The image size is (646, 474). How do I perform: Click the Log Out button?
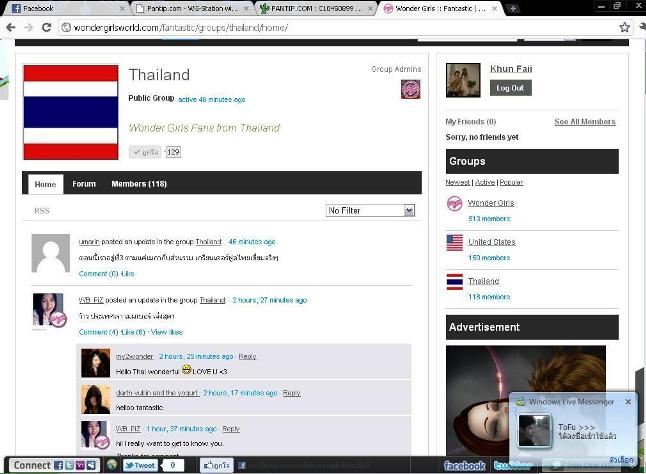point(510,88)
